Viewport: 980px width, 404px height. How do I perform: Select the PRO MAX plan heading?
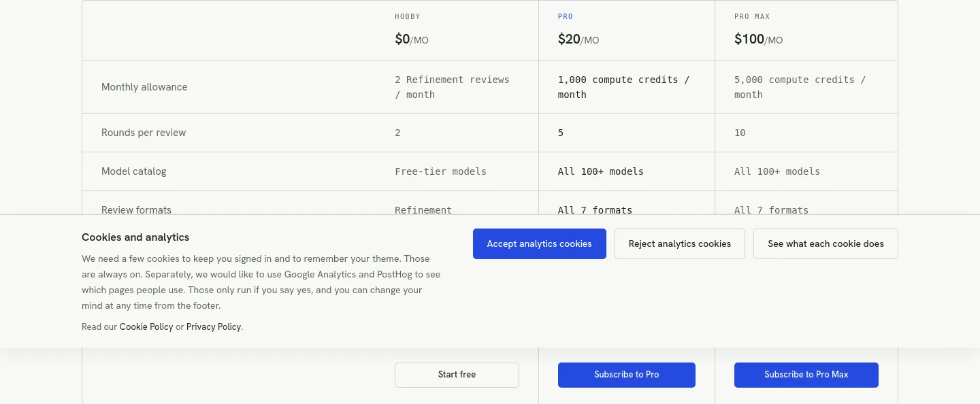pyautogui.click(x=752, y=16)
